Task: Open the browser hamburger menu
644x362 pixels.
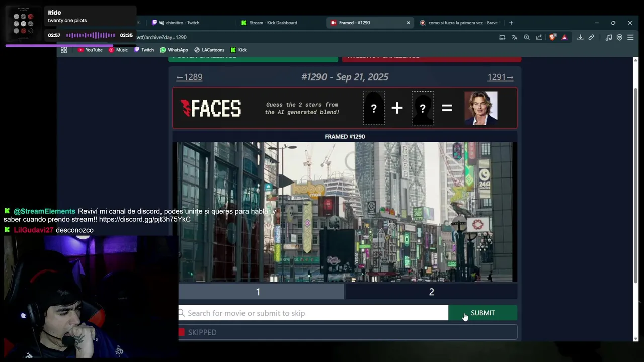Action: [x=630, y=37]
